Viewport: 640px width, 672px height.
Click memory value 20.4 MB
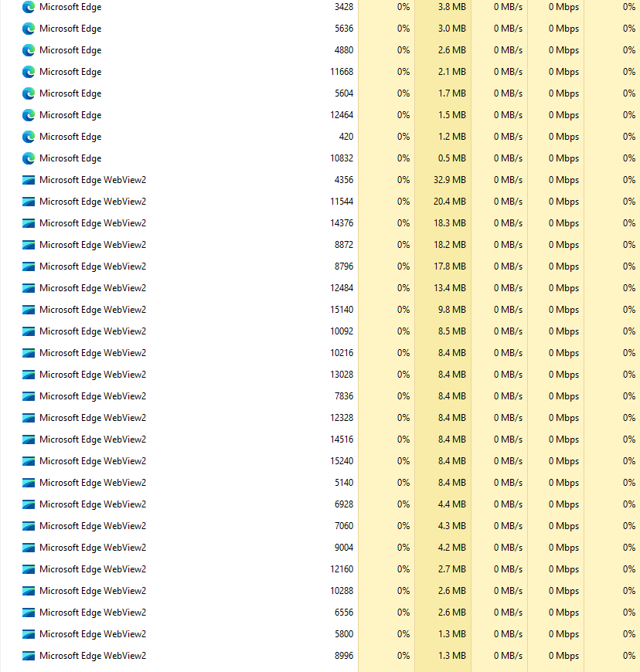450,202
